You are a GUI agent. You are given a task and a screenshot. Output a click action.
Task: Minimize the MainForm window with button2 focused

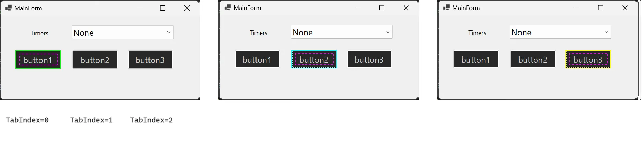[x=358, y=8]
